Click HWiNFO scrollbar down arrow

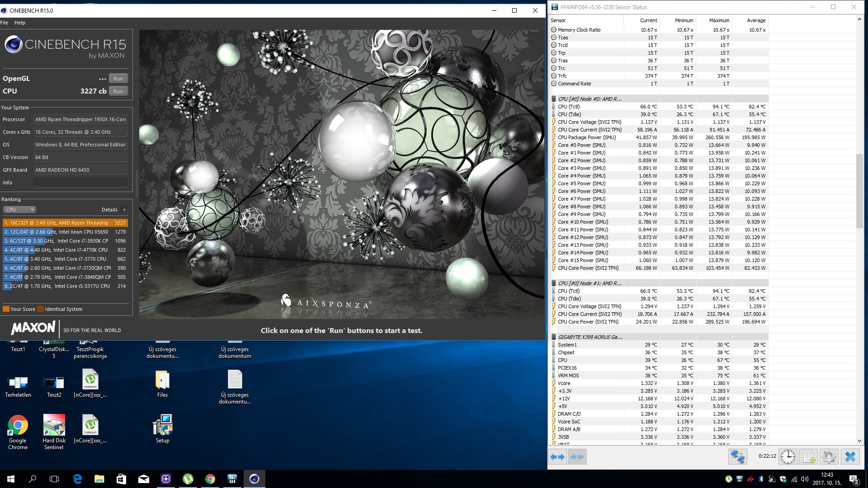859,441
